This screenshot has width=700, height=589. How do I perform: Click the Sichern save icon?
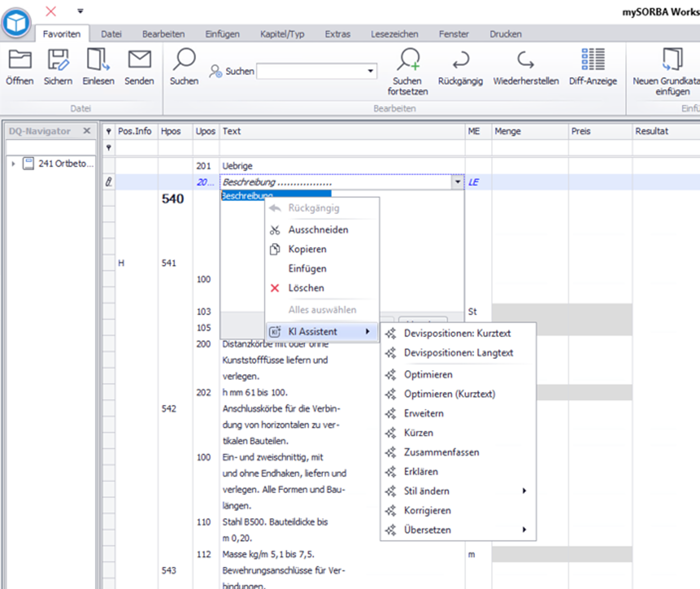[x=58, y=60]
